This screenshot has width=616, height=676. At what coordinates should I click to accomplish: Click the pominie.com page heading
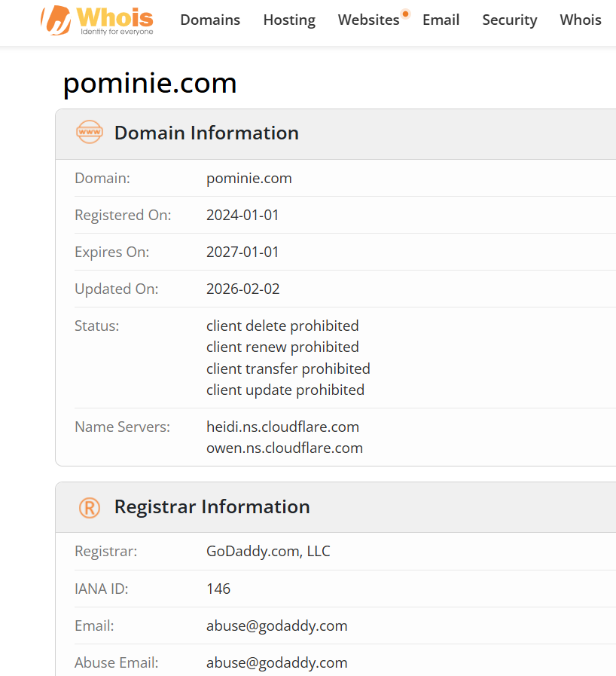(150, 83)
